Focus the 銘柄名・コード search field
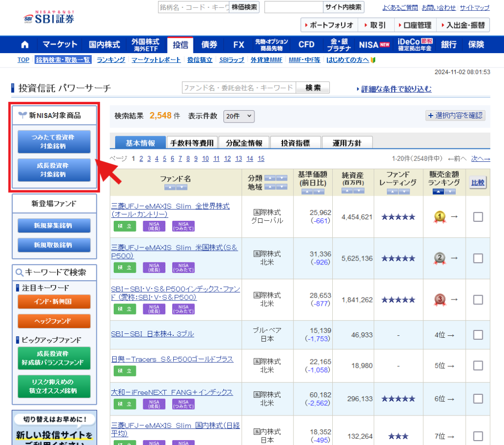 click(194, 7)
